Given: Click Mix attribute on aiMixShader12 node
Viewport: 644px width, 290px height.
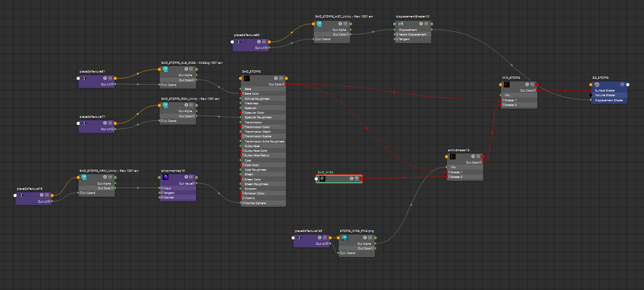Looking at the screenshot, I should coord(465,167).
